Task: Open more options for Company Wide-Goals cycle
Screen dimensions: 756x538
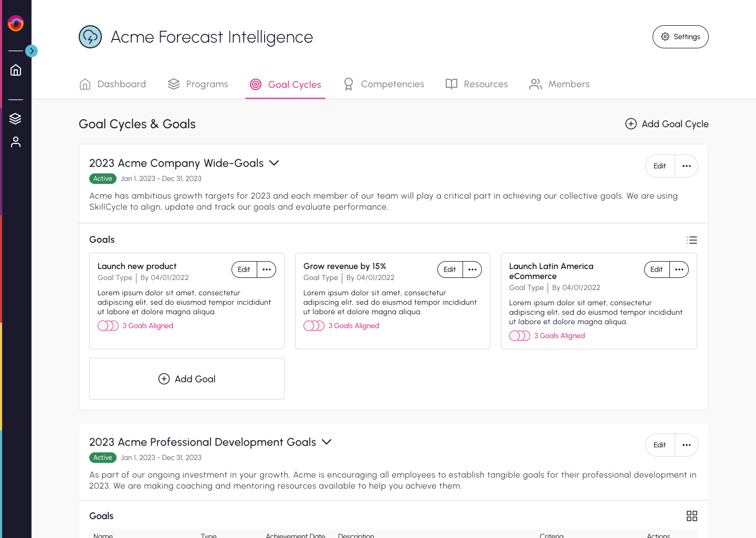Action: point(687,166)
